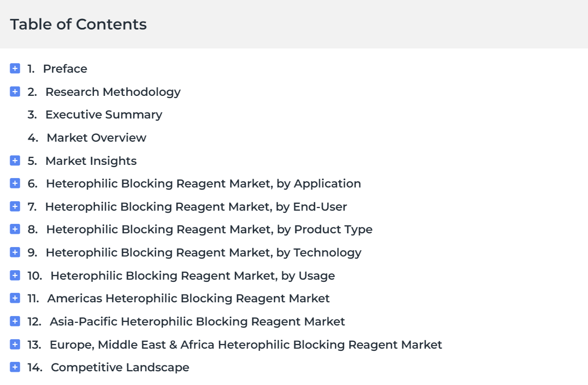Expand the Market Insights plus icon

coord(15,161)
